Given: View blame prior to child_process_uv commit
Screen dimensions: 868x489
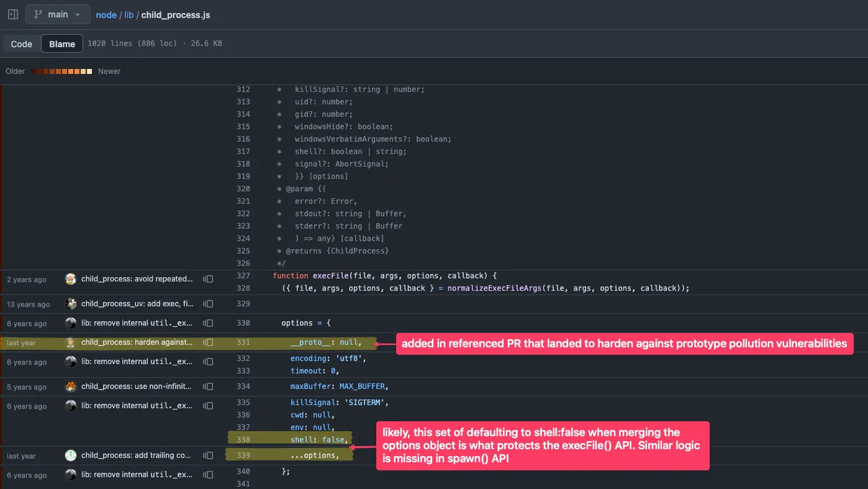Looking at the screenshot, I should pyautogui.click(x=208, y=304).
